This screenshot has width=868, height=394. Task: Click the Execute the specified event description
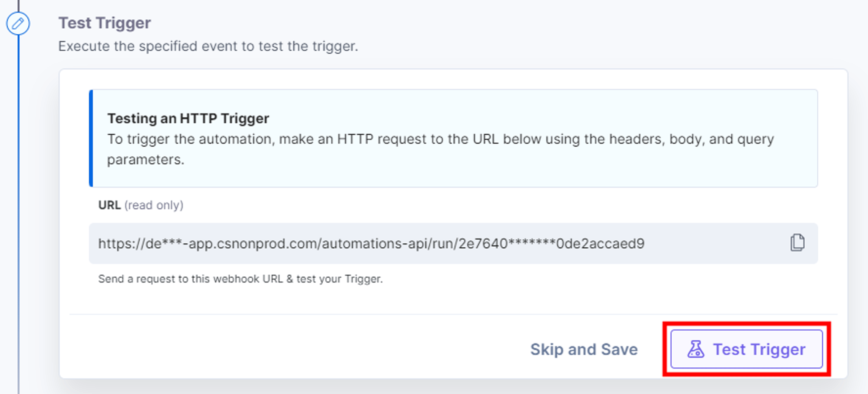(208, 46)
